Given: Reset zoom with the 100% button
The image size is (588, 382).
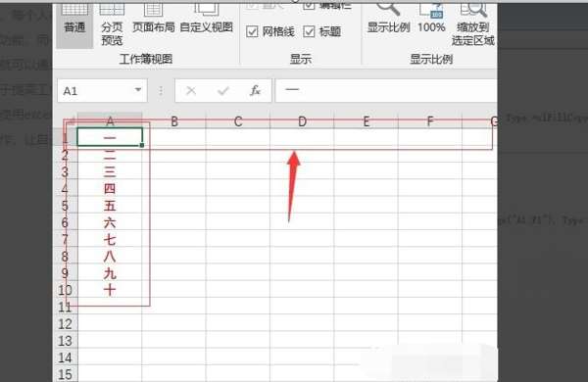Looking at the screenshot, I should [431, 19].
